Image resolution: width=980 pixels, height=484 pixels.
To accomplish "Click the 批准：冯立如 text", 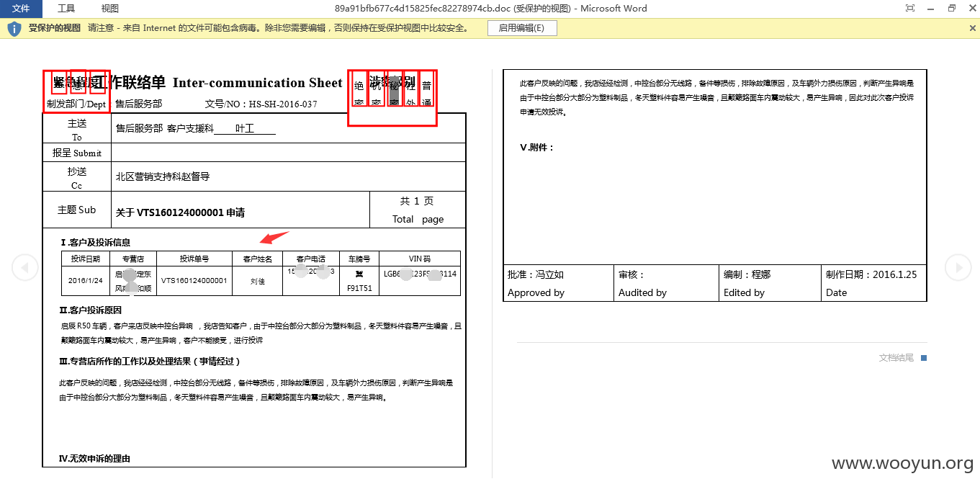I will pos(536,274).
